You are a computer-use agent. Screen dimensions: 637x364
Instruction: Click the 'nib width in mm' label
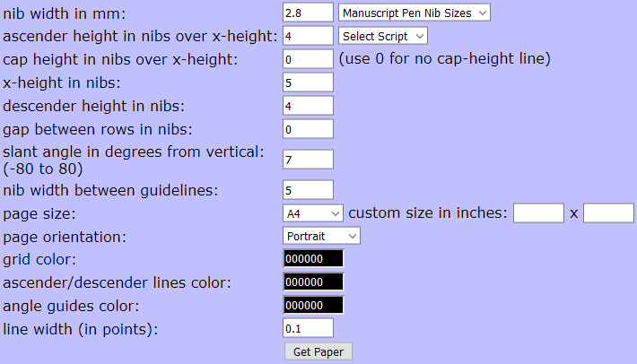65,13
